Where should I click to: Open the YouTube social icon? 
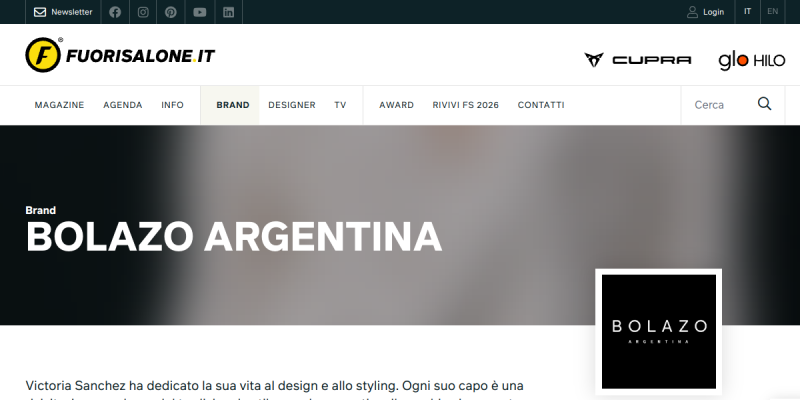click(x=200, y=12)
